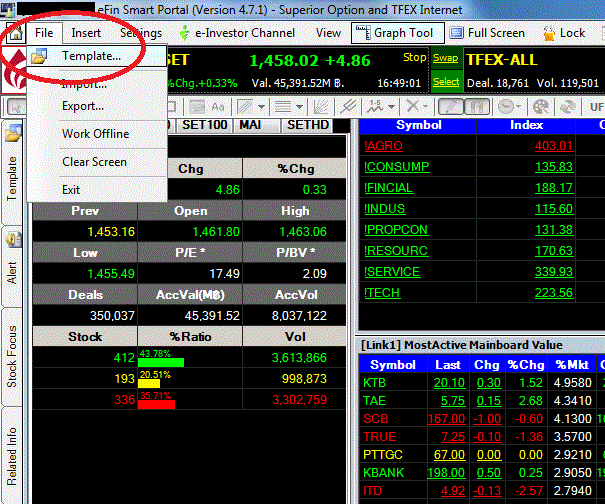Click the X delete drawing icon
Image resolution: width=605 pixels, height=504 pixels.
pyautogui.click(x=412, y=107)
